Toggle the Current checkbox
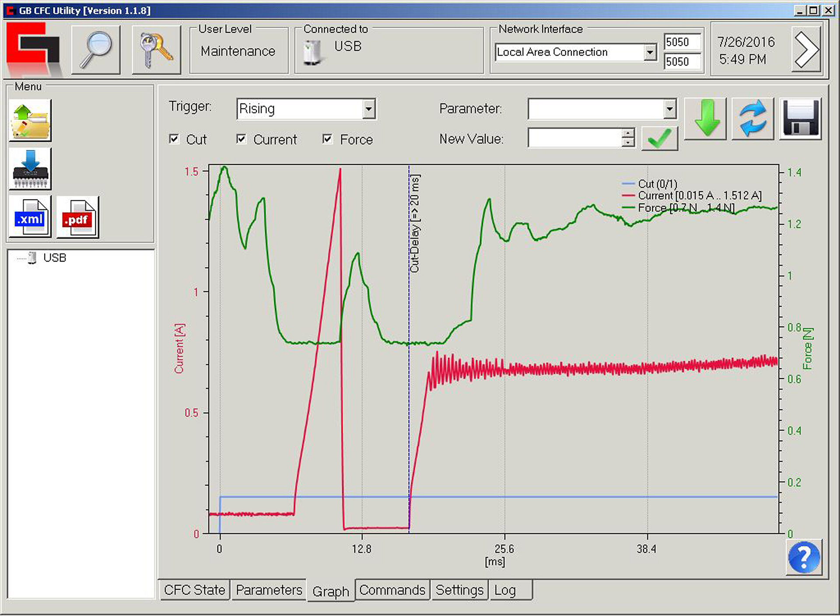 pos(241,139)
